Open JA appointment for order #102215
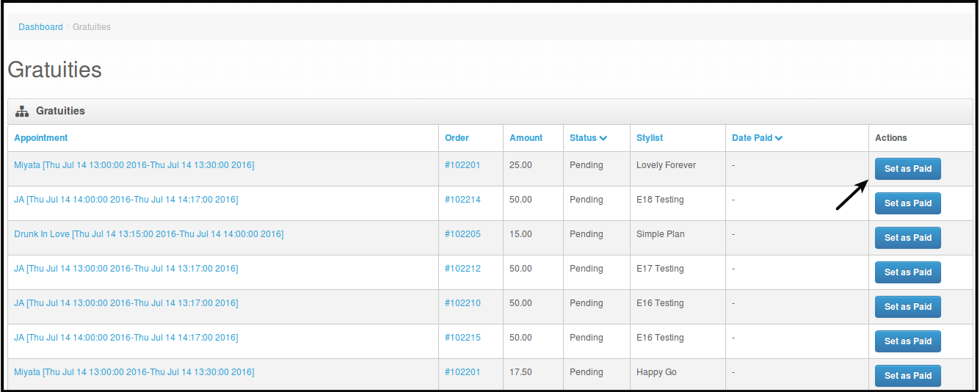Image resolution: width=980 pixels, height=392 pixels. [126, 338]
